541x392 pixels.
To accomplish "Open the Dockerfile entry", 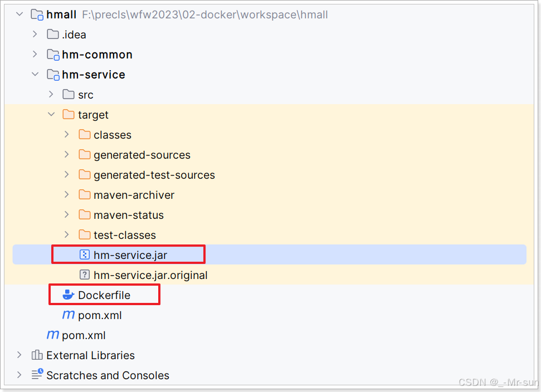I will pyautogui.click(x=104, y=295).
